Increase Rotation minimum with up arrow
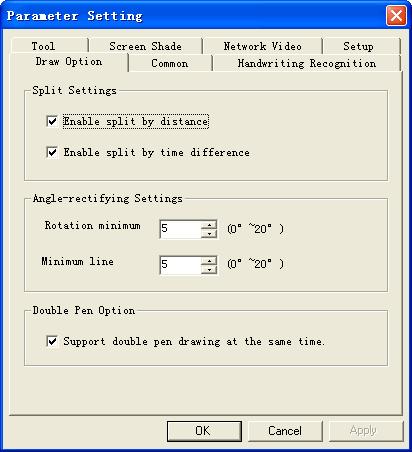 point(209,225)
